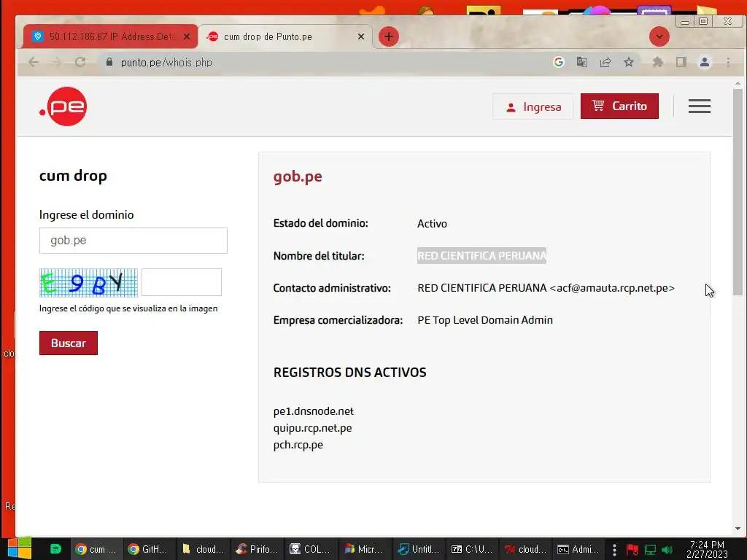The width and height of the screenshot is (747, 560).
Task: Click the network monitor tray icon
Action: [x=650, y=550]
